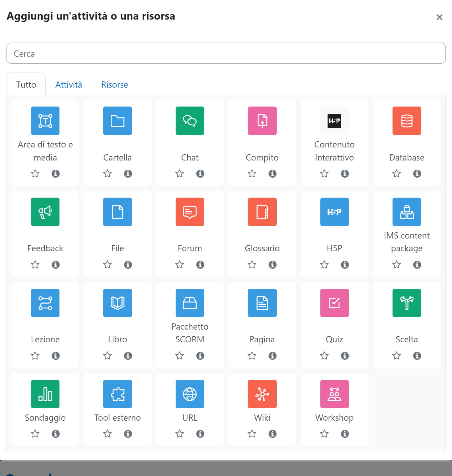Select the Sondaggio bar chart icon
Screen dimensions: 452x476
coord(45,394)
